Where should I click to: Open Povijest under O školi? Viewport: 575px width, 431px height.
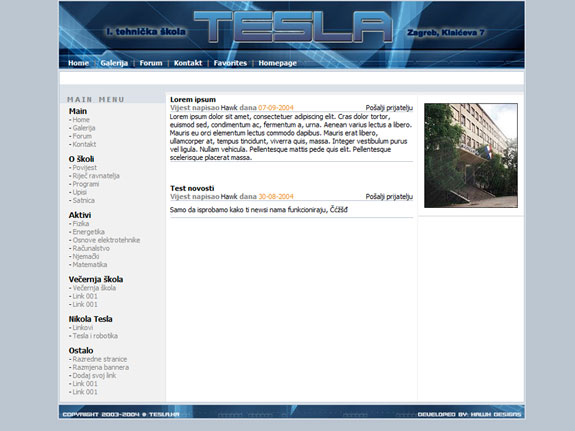(x=85, y=168)
